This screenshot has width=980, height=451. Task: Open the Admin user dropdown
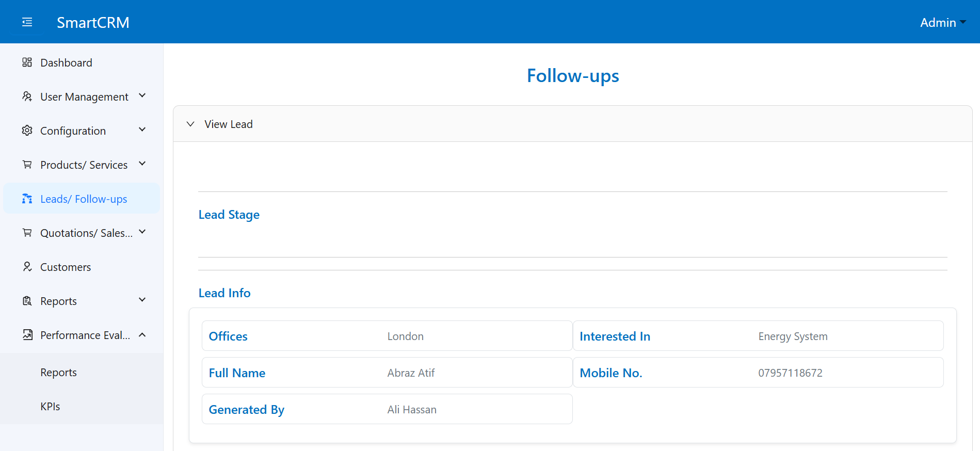(942, 23)
